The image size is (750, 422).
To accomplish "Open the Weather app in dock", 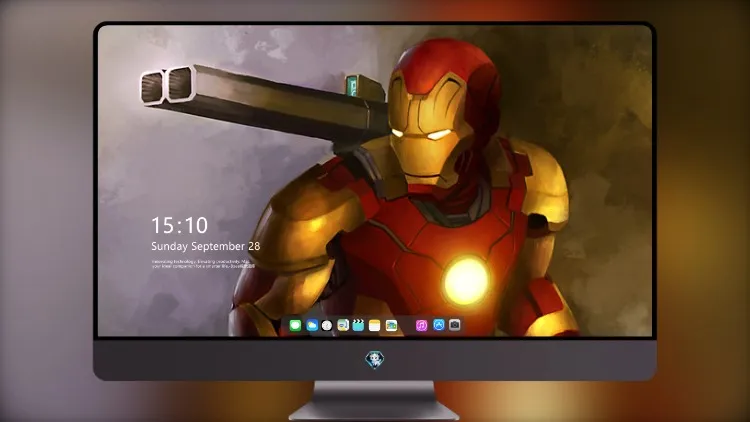I will (312, 325).
